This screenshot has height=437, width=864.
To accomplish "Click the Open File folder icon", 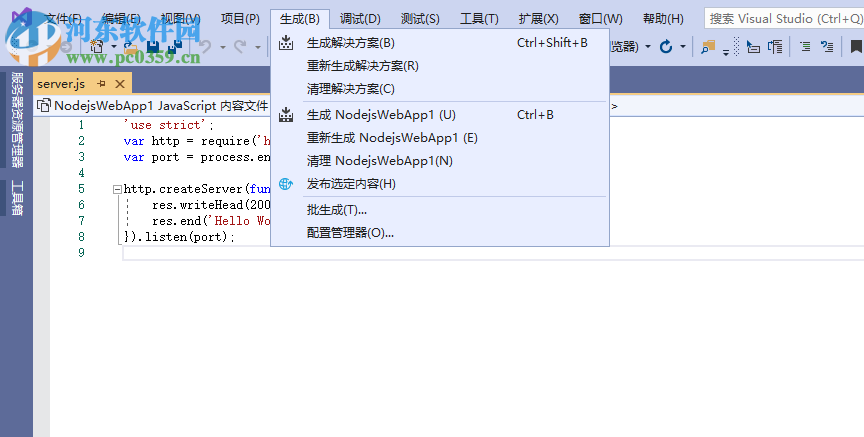I will (x=131, y=47).
